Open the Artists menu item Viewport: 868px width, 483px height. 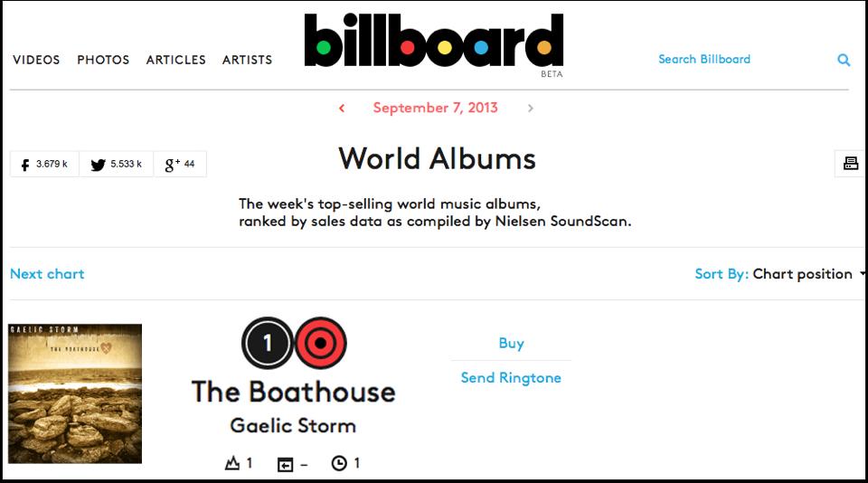pyautogui.click(x=248, y=60)
